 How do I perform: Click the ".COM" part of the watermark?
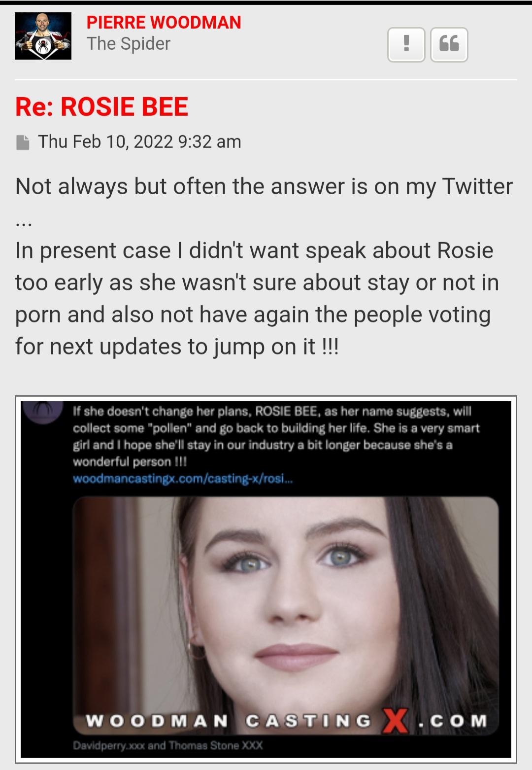pos(452,721)
